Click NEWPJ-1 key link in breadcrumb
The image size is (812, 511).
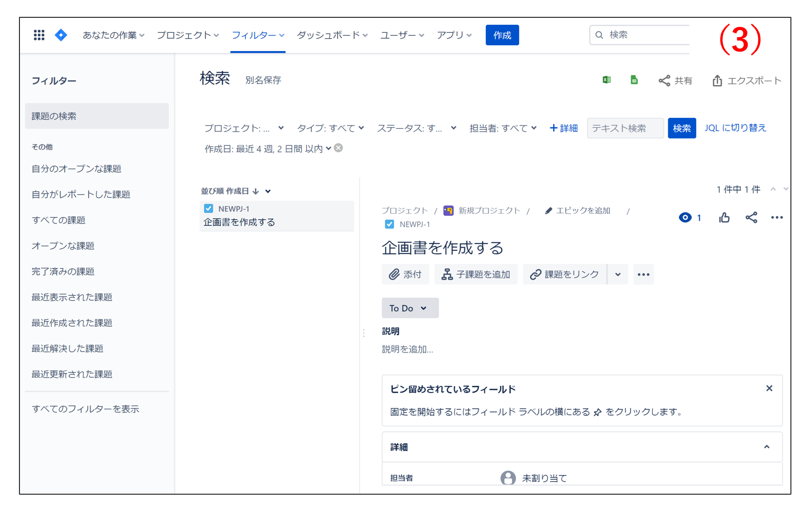[414, 225]
